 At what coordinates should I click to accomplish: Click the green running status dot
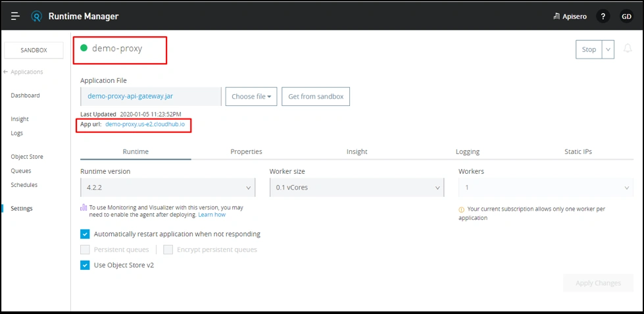pos(84,48)
